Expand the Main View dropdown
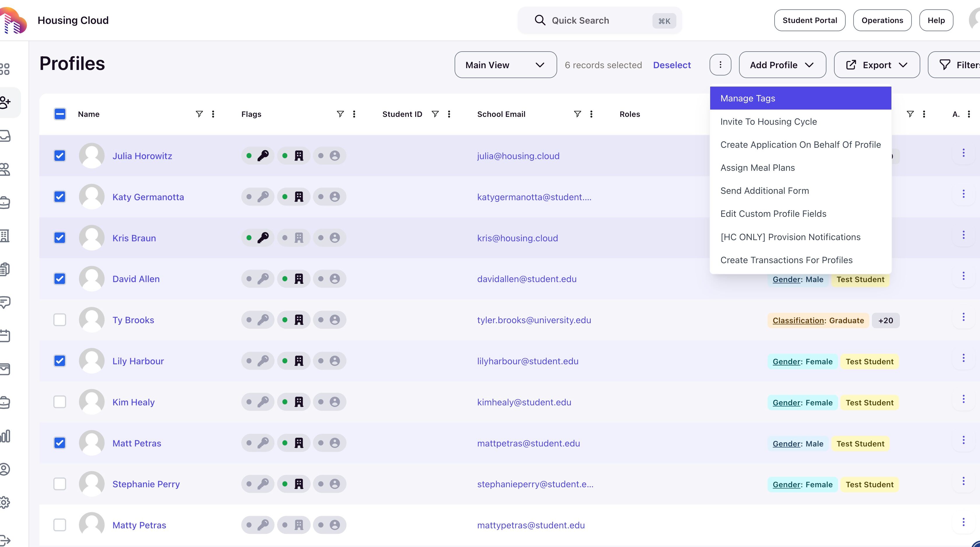The image size is (980, 547). tap(505, 65)
